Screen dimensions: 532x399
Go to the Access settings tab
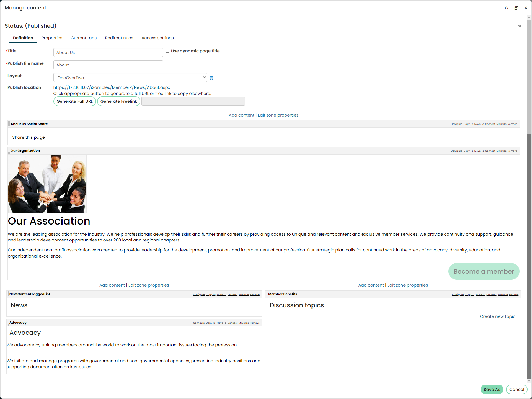(157, 38)
